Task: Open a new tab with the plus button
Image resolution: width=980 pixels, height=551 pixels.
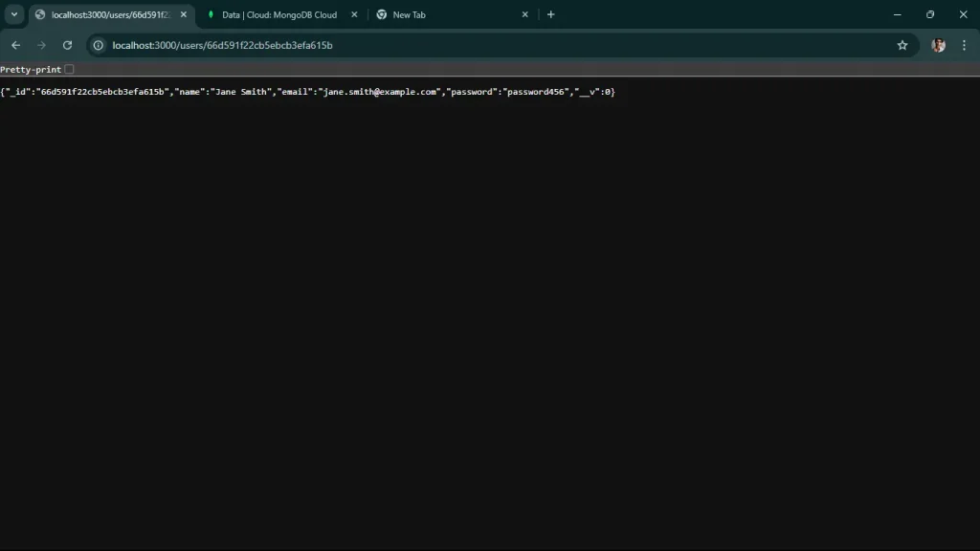Action: point(551,14)
